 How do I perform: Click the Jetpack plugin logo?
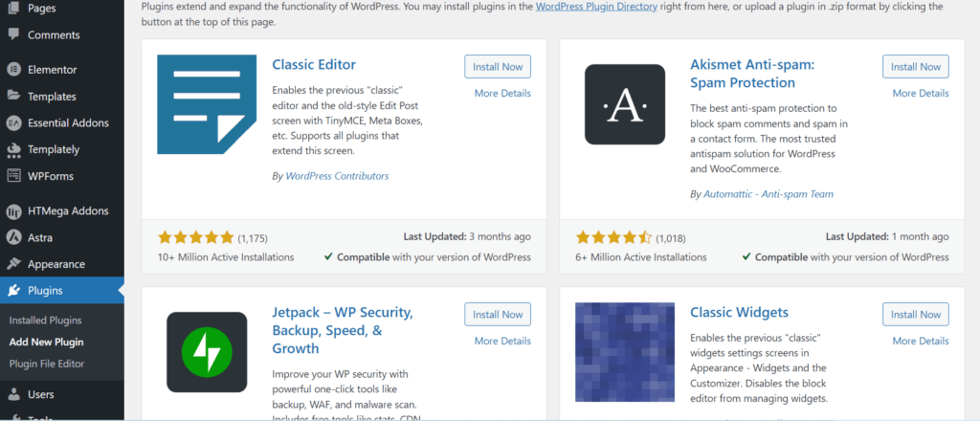(207, 352)
